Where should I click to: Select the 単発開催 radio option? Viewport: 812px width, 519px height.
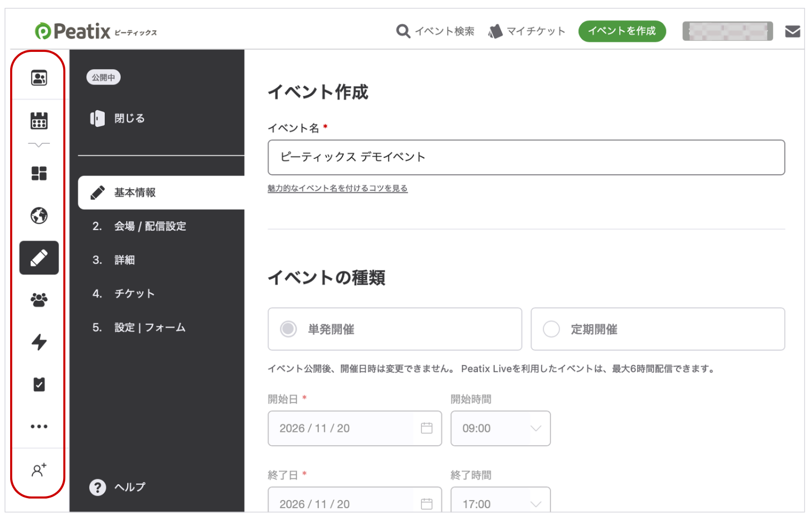[x=395, y=329]
